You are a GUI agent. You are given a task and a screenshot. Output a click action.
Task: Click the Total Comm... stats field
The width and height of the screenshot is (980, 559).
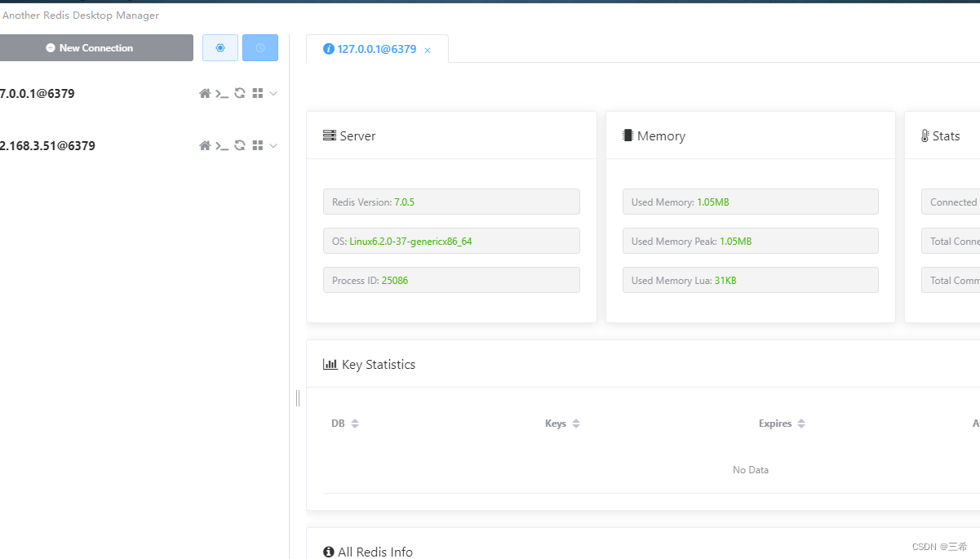[951, 280]
